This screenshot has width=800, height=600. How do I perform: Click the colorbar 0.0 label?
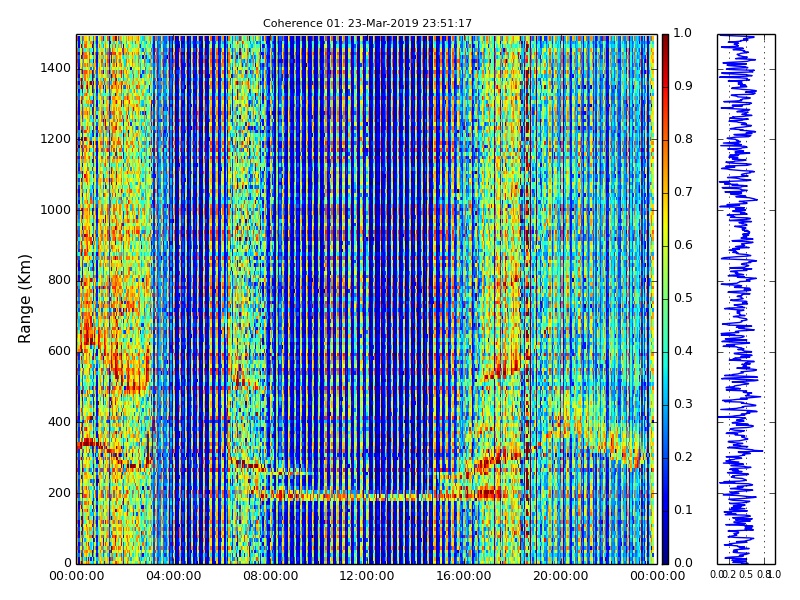(683, 563)
